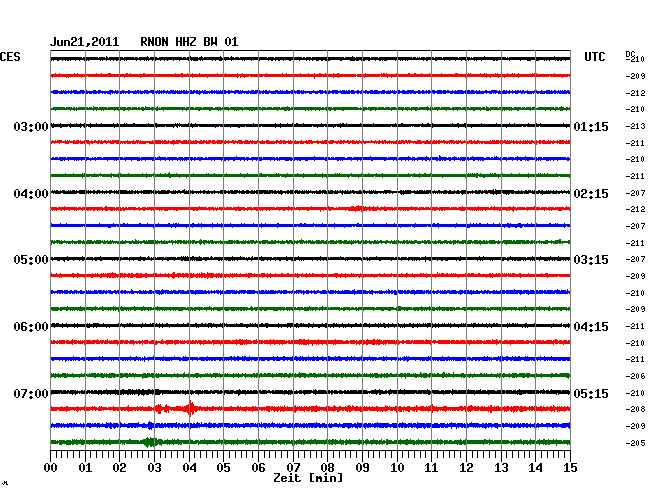Click the DC offset value -206
Image resolution: width=650 pixels, height=494 pixels.
click(x=635, y=376)
